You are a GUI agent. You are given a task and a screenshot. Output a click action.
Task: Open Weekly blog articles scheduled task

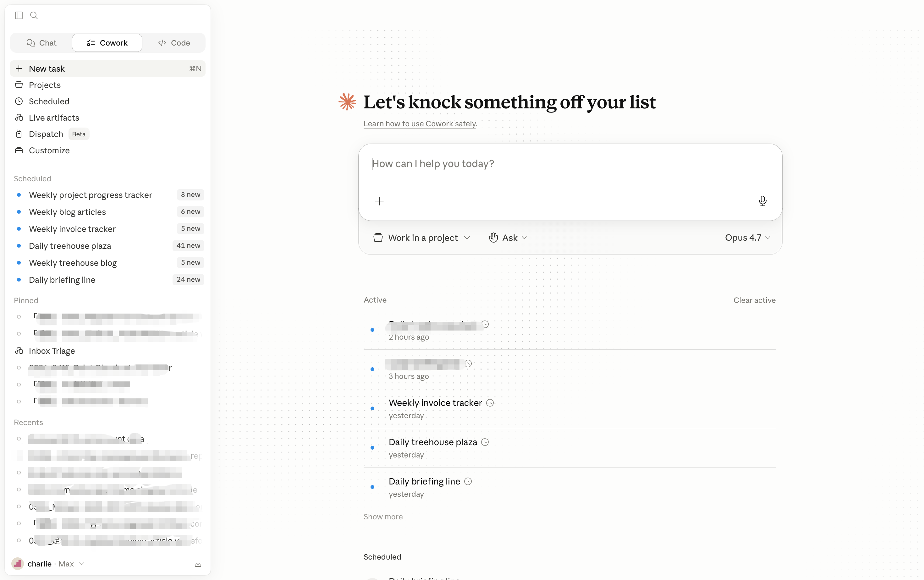point(108,212)
